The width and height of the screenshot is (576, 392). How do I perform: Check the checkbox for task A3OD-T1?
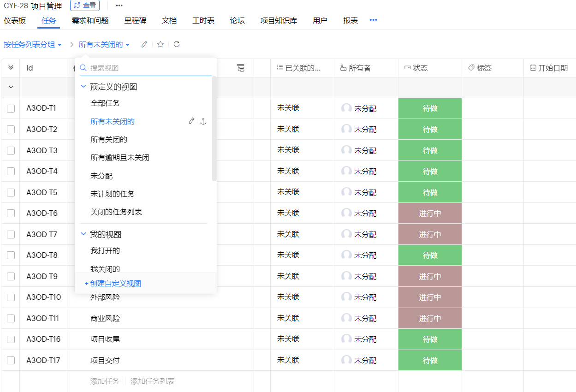coord(10,108)
